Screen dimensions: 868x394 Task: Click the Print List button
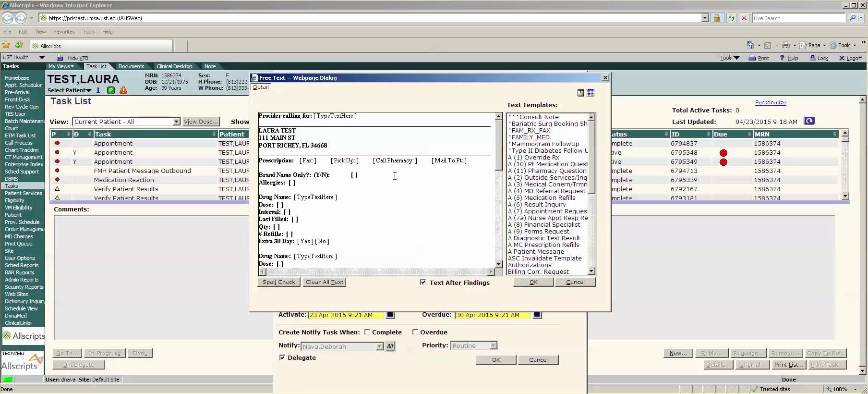coord(788,365)
